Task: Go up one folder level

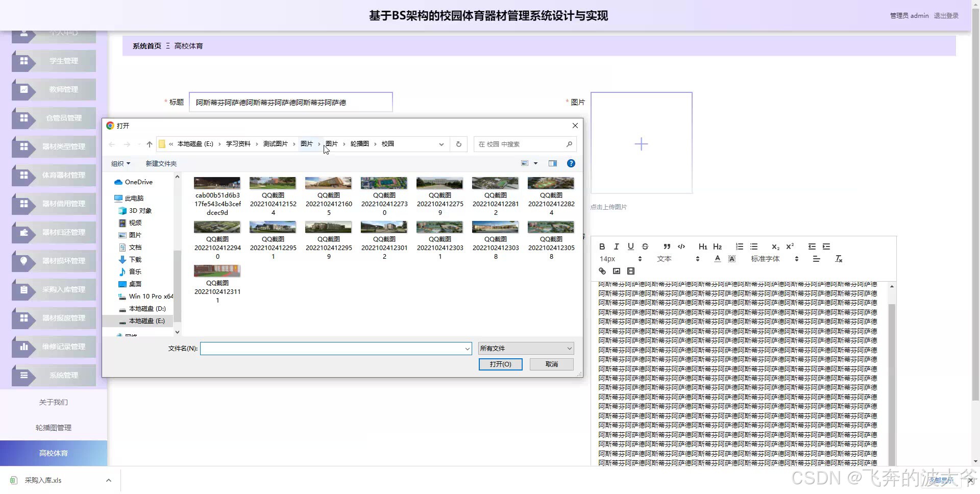Action: point(150,144)
